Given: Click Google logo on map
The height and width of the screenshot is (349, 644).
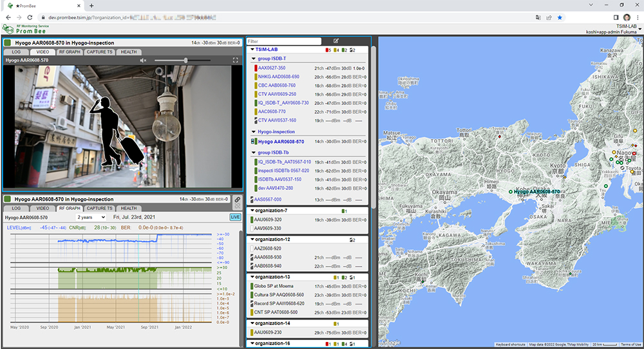Looking at the screenshot, I should (390, 343).
